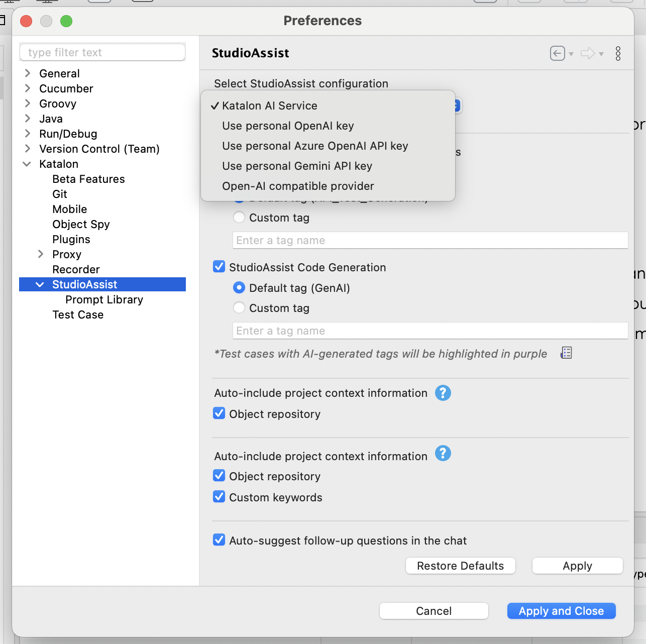Screen dimensions: 646x644
Task: Select Git preferences item
Action: (x=60, y=194)
